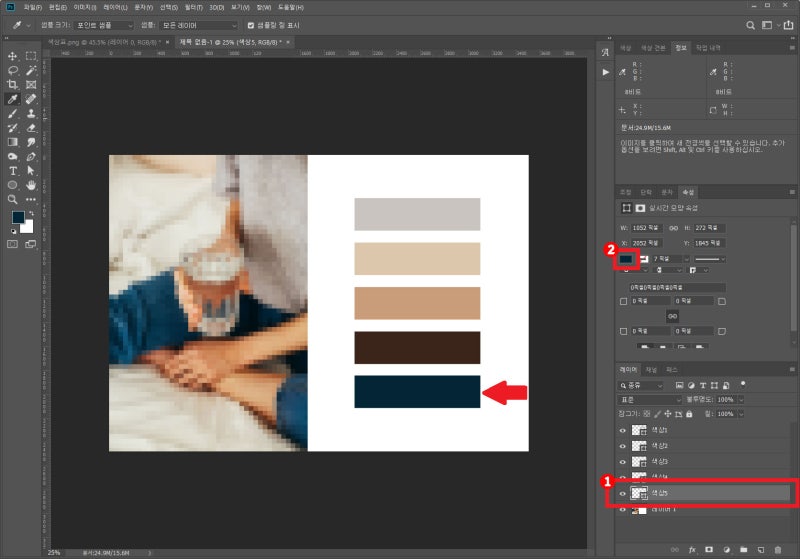Open the stroke width dropdown
Screen dimensions: 800x559
coord(686,259)
